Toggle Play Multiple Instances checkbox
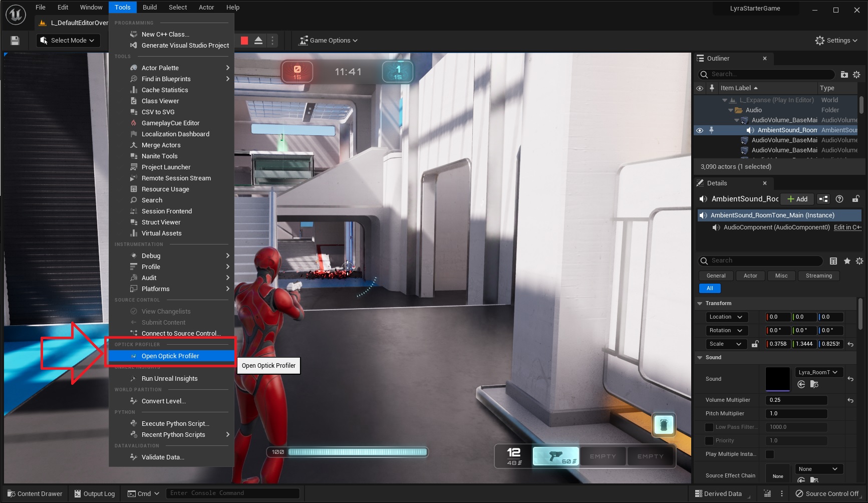Screen dimensions: 868x503 click(x=770, y=454)
